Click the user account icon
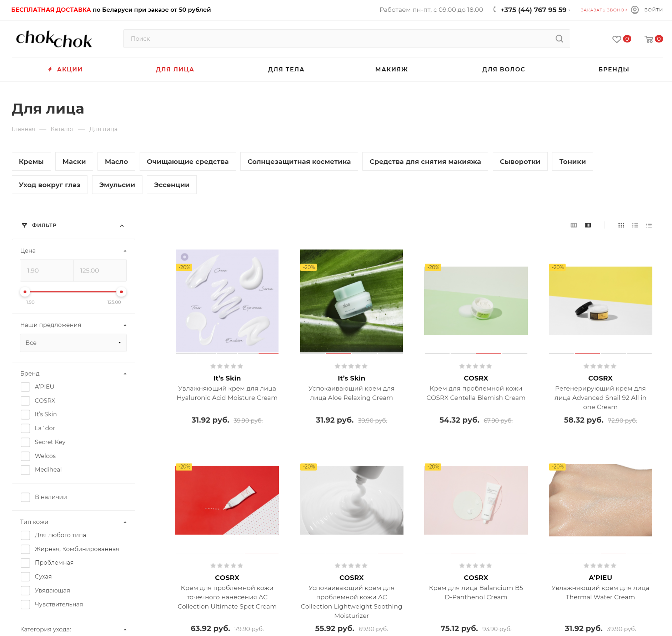The height and width of the screenshot is (636, 672). (x=635, y=10)
